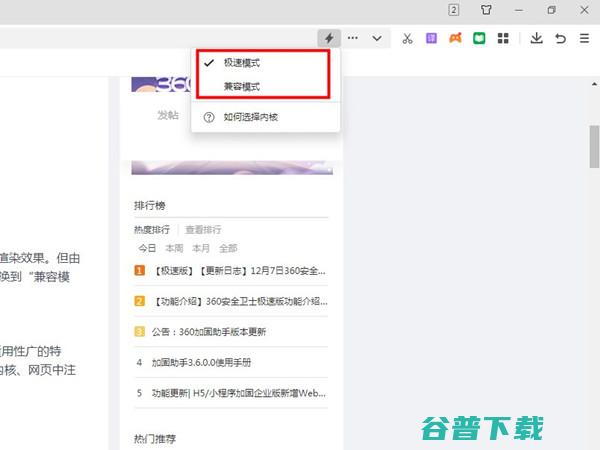Open 【功能介绍】360安全卫士极速版 post
The image size is (600, 450).
pyautogui.click(x=240, y=302)
